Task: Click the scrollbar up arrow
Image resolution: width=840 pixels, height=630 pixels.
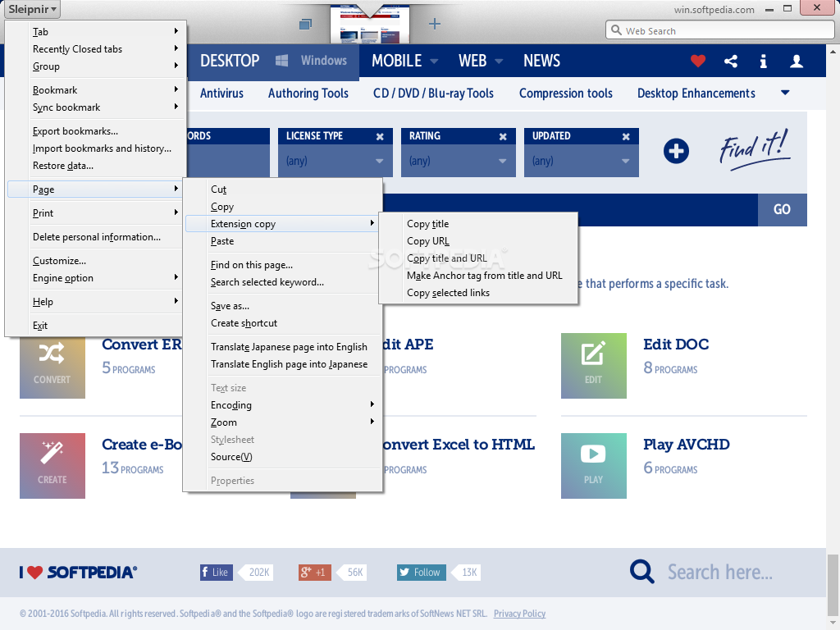Action: [x=833, y=52]
